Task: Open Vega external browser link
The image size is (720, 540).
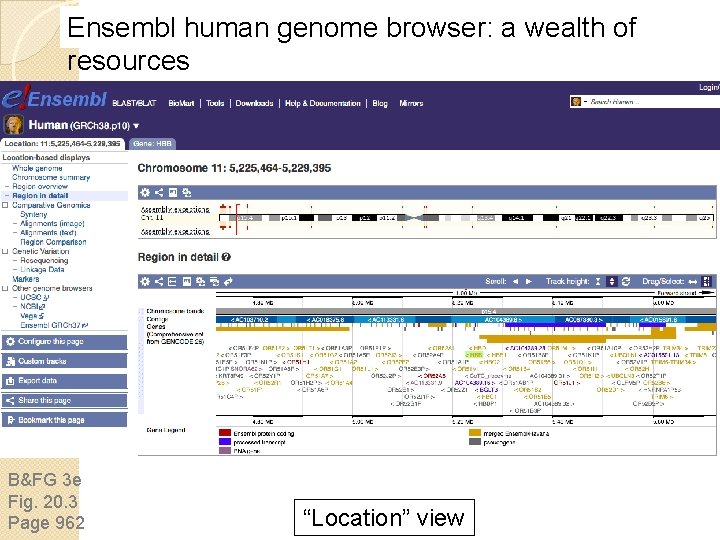Action: tap(32, 315)
